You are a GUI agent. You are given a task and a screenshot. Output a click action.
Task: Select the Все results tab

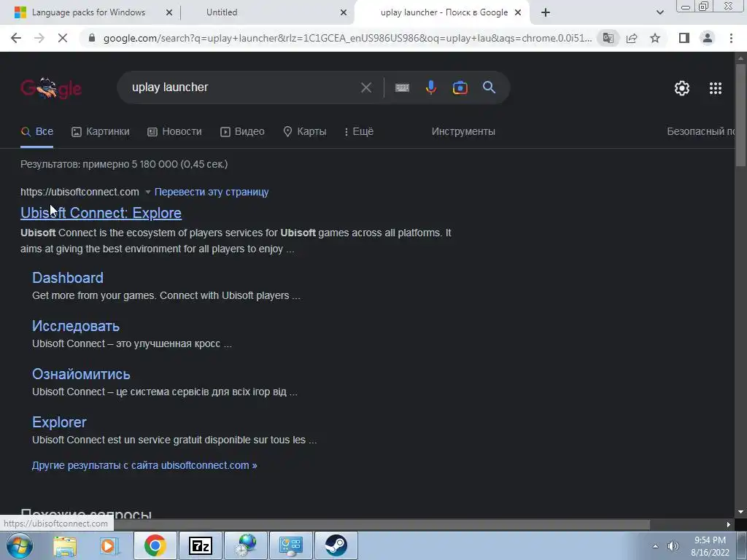tap(36, 131)
